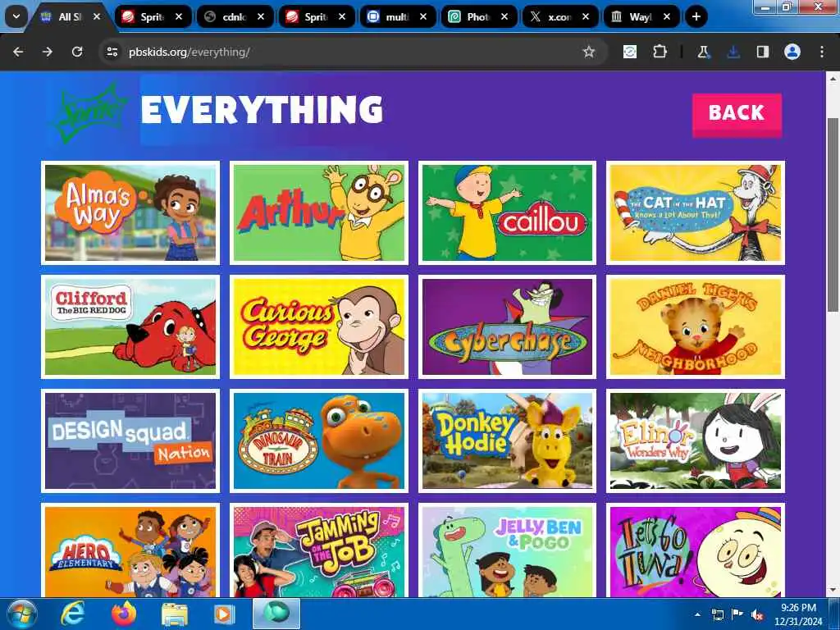
Task: Show hidden system tray icons
Action: (x=697, y=614)
